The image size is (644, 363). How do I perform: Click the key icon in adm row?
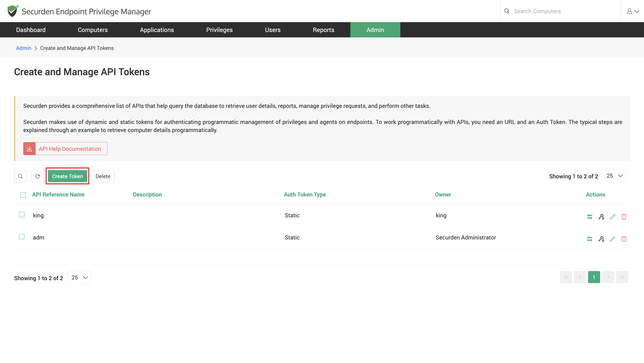pos(601,239)
